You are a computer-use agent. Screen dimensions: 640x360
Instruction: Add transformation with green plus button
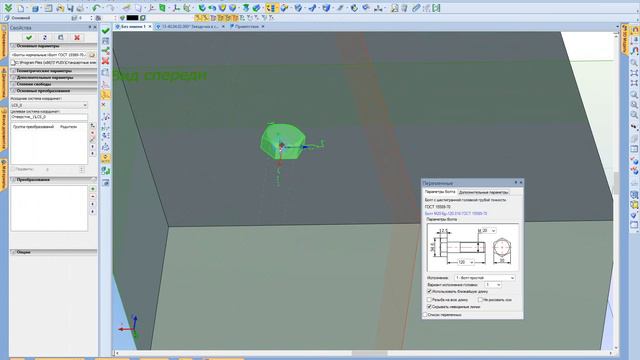click(93, 189)
